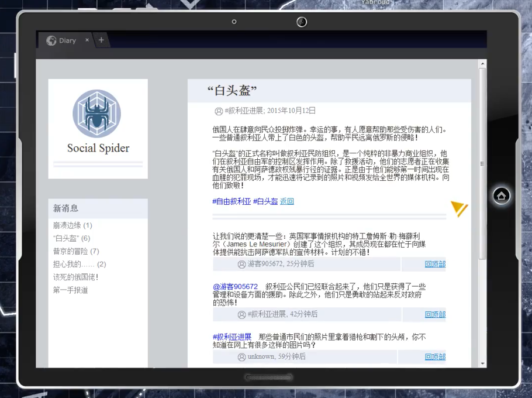Click the scrollbar down arrow
This screenshot has height=398, width=532.
[482, 363]
